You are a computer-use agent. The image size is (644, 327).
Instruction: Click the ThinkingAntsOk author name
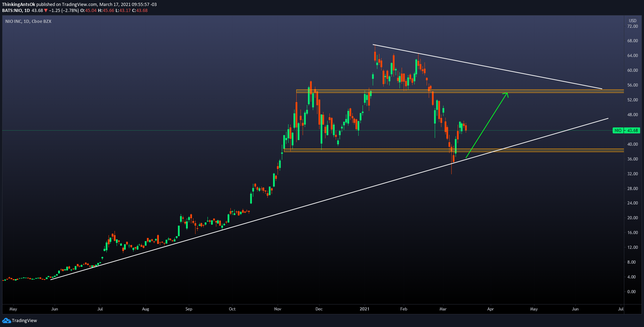point(19,5)
